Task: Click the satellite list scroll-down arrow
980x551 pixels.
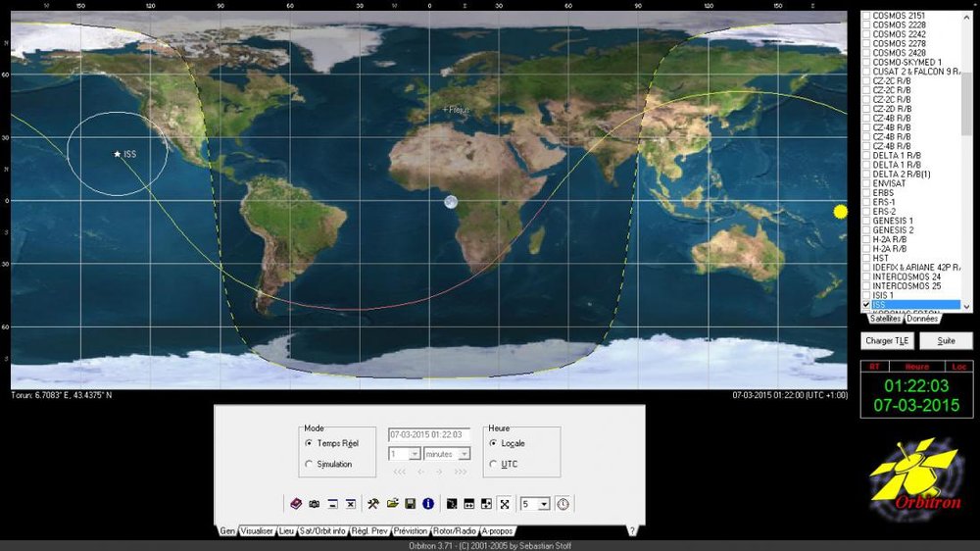Action: click(x=967, y=307)
